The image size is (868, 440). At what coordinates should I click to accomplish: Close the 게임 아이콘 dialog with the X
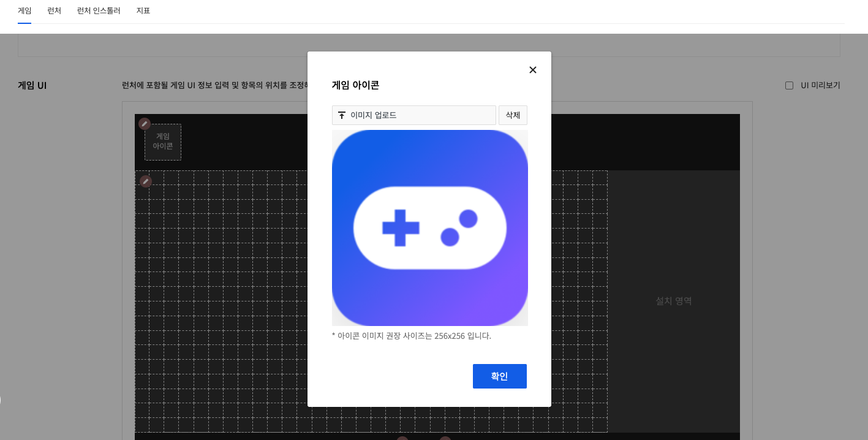tap(533, 70)
